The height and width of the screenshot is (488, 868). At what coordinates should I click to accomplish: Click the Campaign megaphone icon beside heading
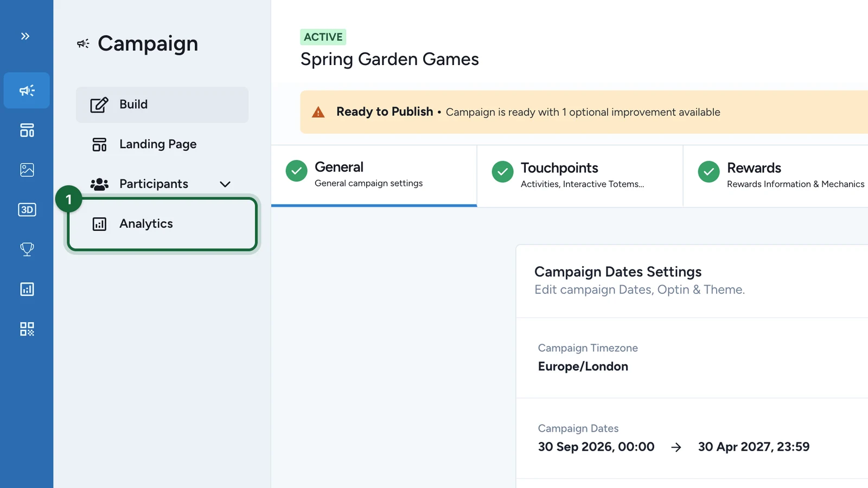click(x=83, y=43)
